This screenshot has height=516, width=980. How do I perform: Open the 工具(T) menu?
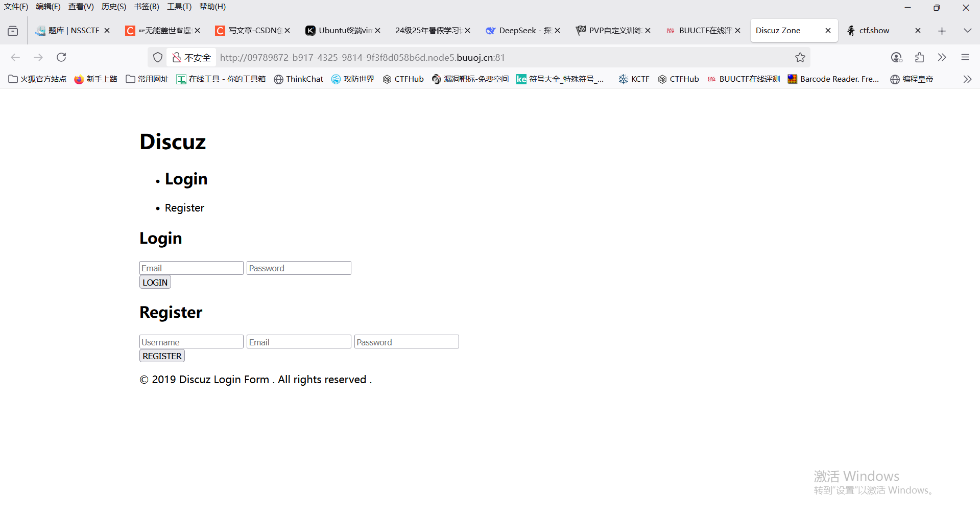pyautogui.click(x=179, y=7)
